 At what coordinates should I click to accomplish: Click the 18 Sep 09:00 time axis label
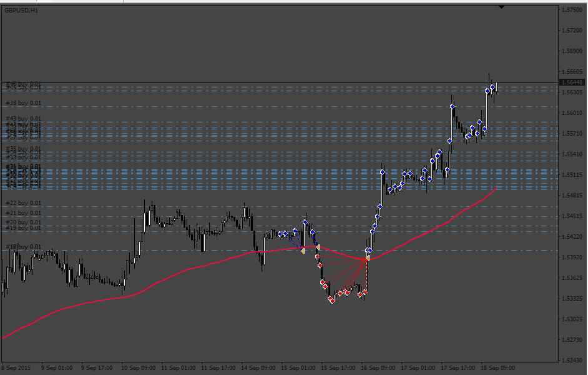tap(498, 368)
